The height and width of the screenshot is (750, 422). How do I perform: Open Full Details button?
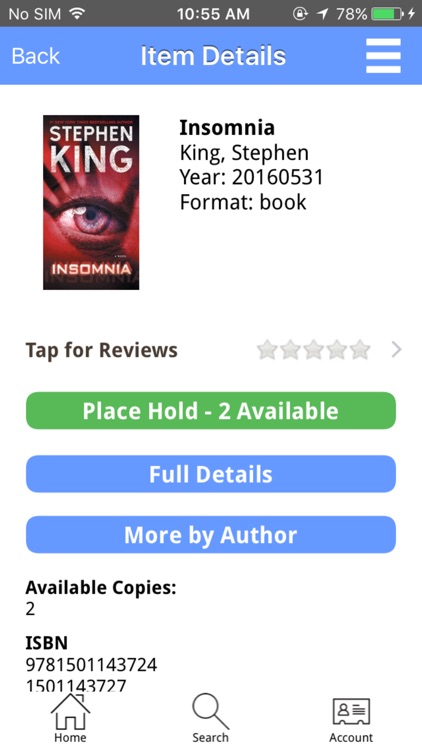coord(211,474)
